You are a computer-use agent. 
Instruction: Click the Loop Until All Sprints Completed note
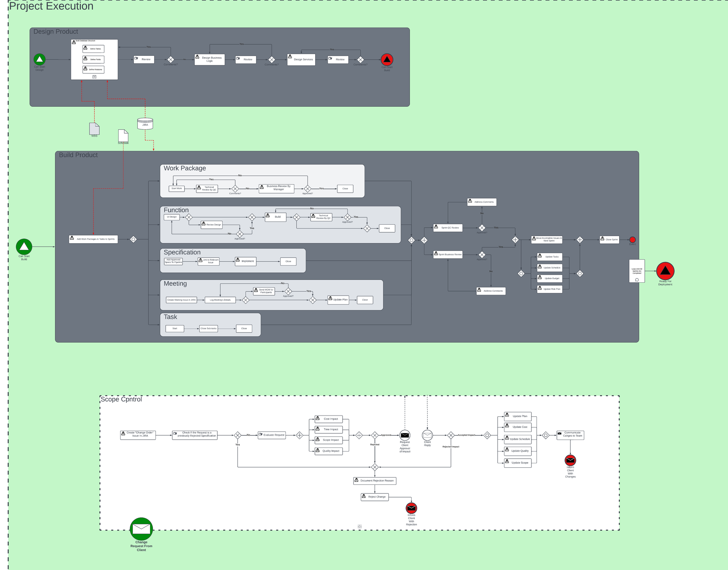637,271
